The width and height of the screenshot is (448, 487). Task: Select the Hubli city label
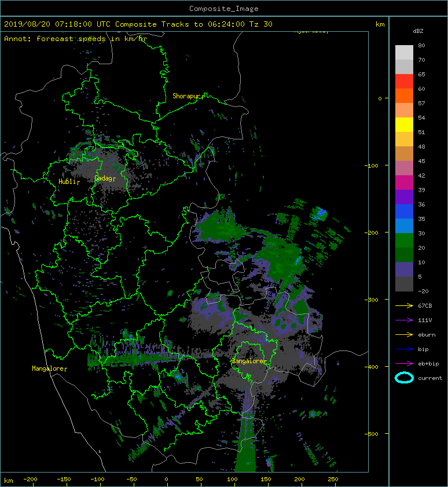point(67,182)
